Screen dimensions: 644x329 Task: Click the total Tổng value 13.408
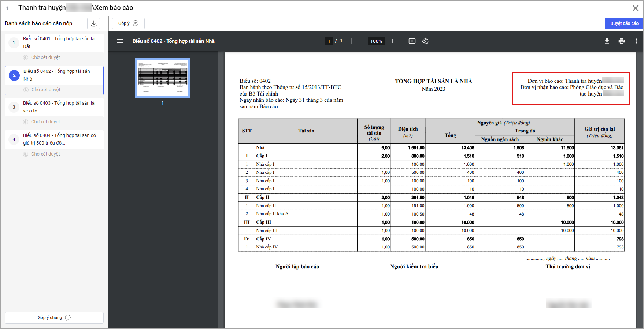pos(468,148)
